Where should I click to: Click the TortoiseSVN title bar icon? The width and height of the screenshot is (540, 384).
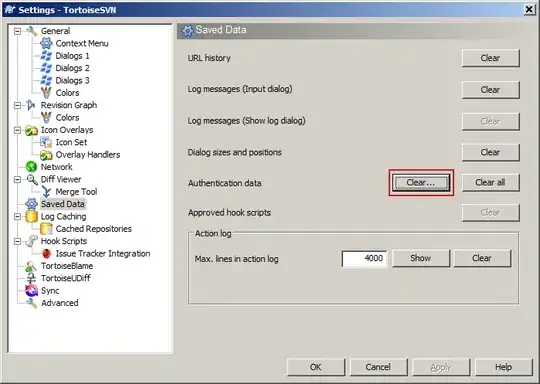pos(10,10)
